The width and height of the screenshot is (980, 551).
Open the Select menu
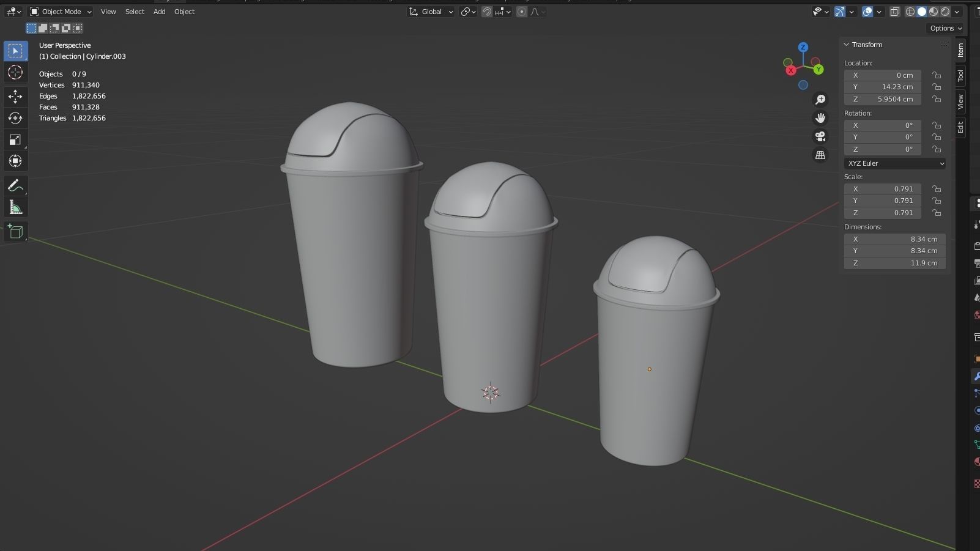pyautogui.click(x=135, y=12)
